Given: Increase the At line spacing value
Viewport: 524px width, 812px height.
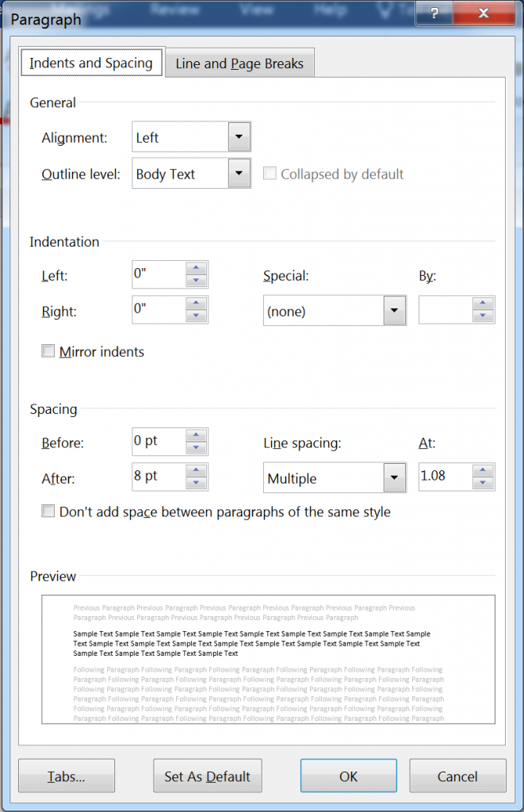Looking at the screenshot, I should point(483,470).
